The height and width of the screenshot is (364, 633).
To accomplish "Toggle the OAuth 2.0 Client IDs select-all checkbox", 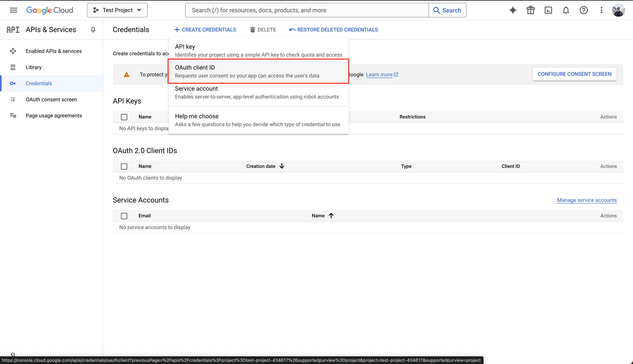I will (124, 166).
